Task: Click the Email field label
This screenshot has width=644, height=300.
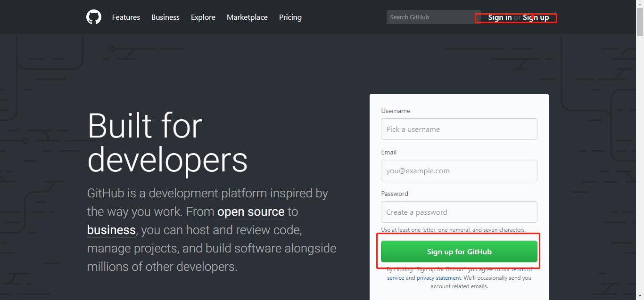Action: 389,152
